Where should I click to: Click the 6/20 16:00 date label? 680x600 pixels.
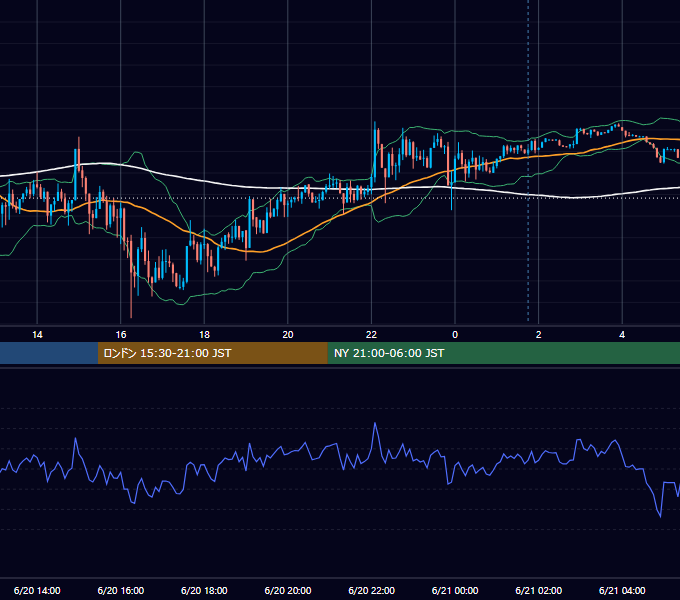coord(121,590)
